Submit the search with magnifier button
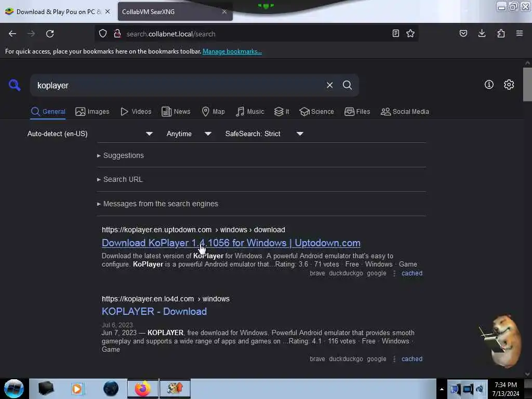The image size is (532, 399). (x=347, y=85)
